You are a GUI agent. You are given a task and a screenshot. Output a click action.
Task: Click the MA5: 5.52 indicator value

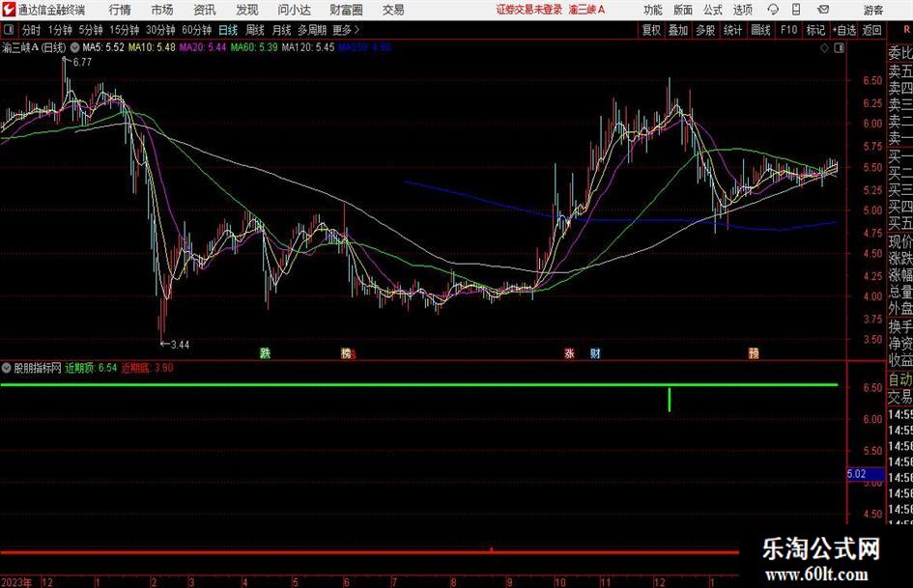pyautogui.click(x=103, y=47)
